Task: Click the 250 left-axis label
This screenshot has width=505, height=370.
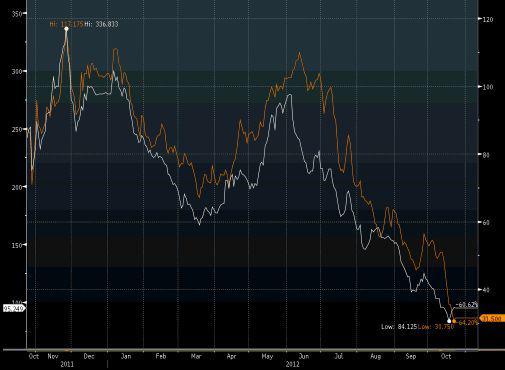Action: click(17, 129)
